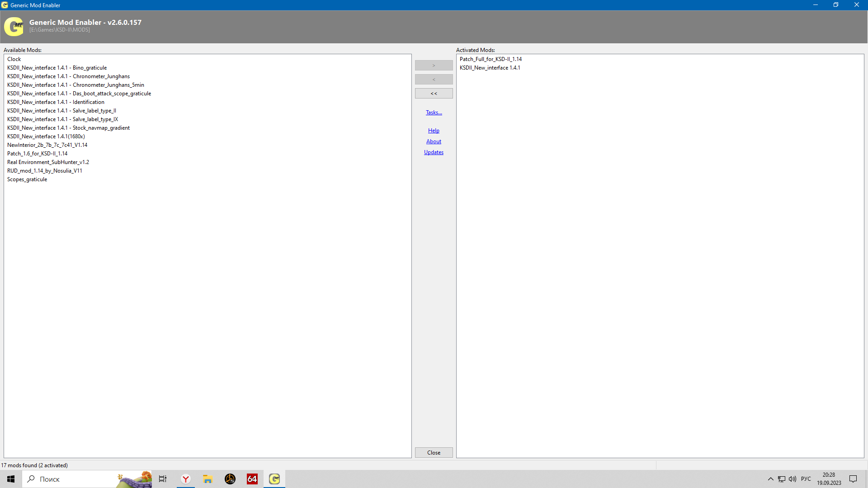
Task: Open the volume tray icon
Action: [x=793, y=479]
